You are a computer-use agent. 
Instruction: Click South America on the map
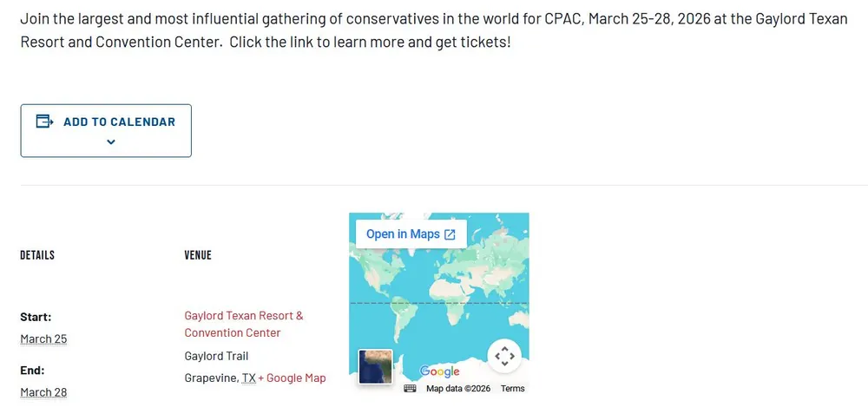(x=401, y=317)
